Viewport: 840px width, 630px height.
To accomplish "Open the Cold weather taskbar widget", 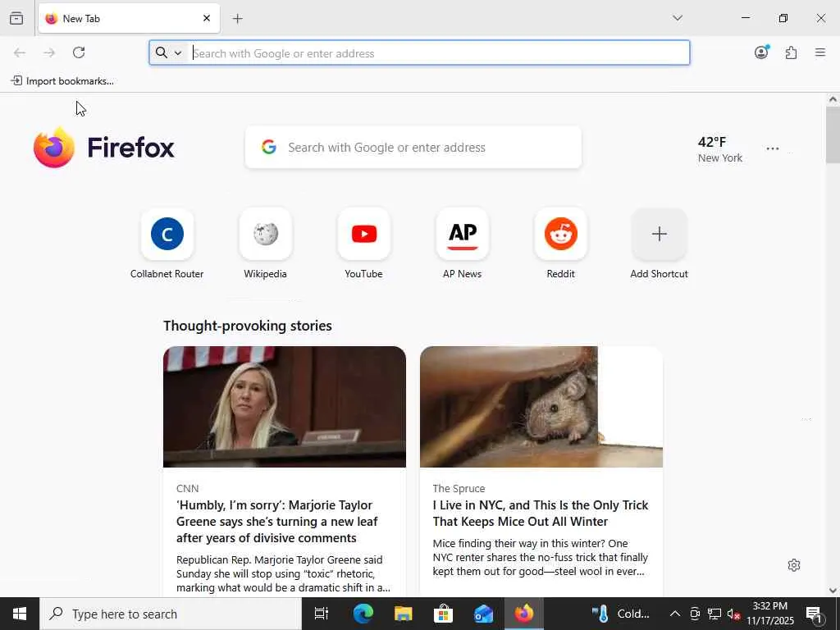I will (x=622, y=614).
